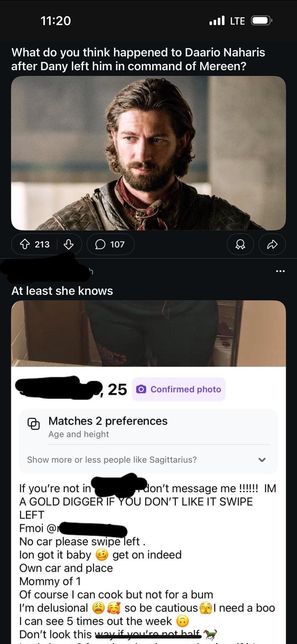Viewport: 297px width, 644px height.
Task: Share the Daario Naharis post
Action: (x=272, y=244)
